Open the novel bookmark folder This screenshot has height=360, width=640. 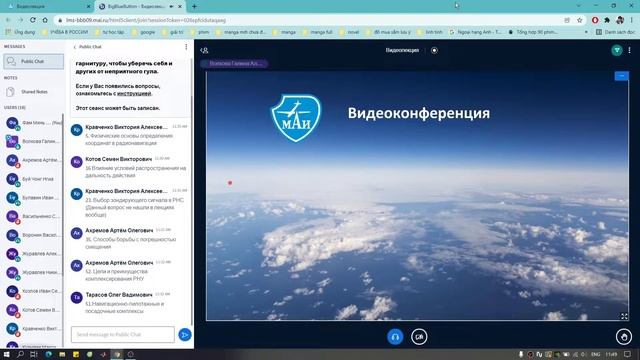tap(349, 32)
